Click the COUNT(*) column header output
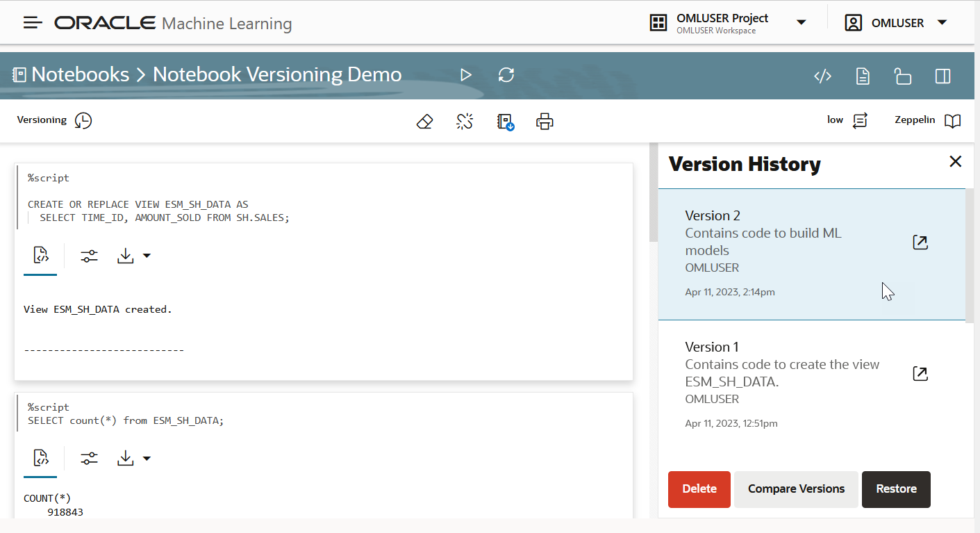Image resolution: width=980 pixels, height=533 pixels. point(47,498)
